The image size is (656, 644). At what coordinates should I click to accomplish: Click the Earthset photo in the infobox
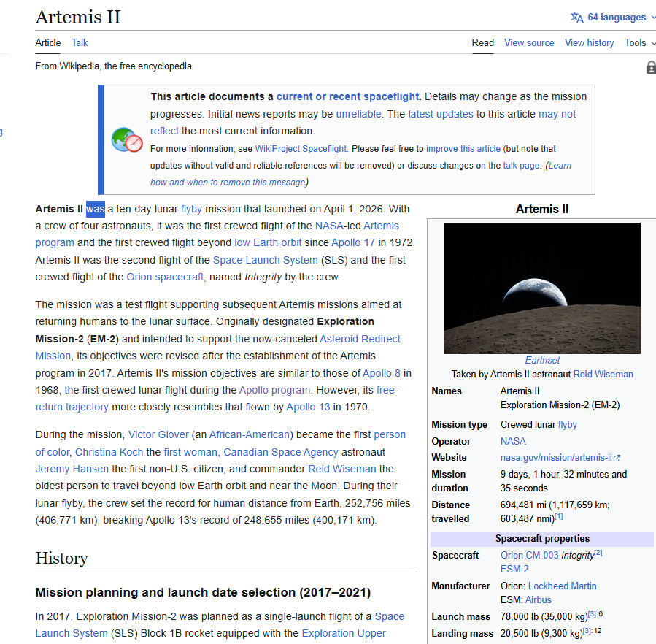(541, 288)
